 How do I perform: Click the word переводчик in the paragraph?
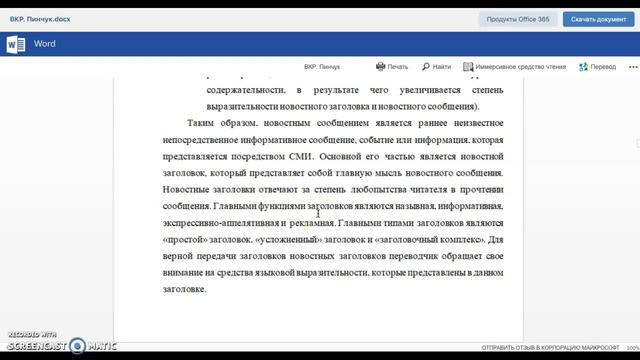coord(413,256)
